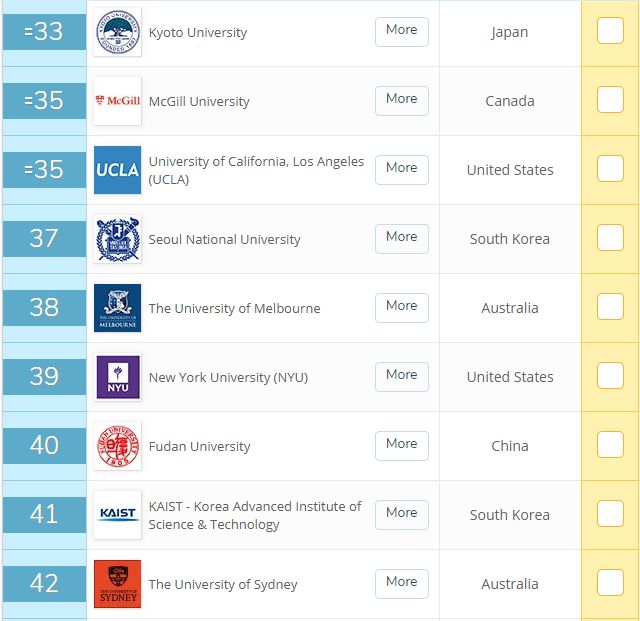Click the KAIST logo icon

[x=117, y=515]
